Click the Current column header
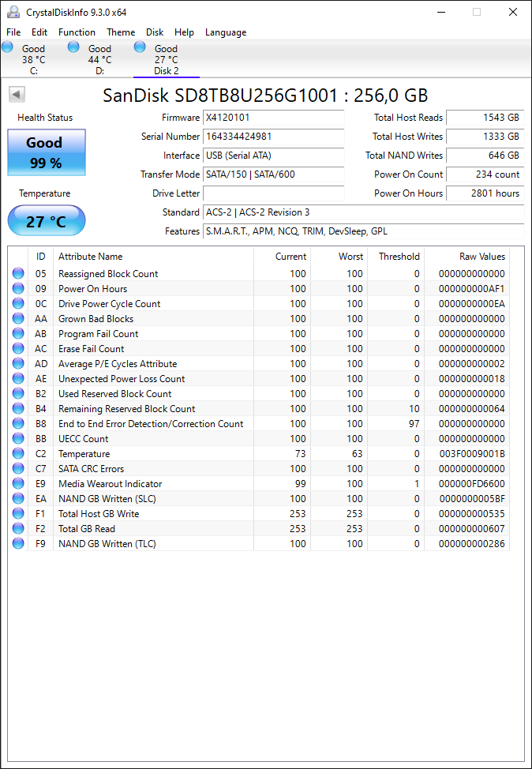This screenshot has height=769, width=532. pos(282,257)
